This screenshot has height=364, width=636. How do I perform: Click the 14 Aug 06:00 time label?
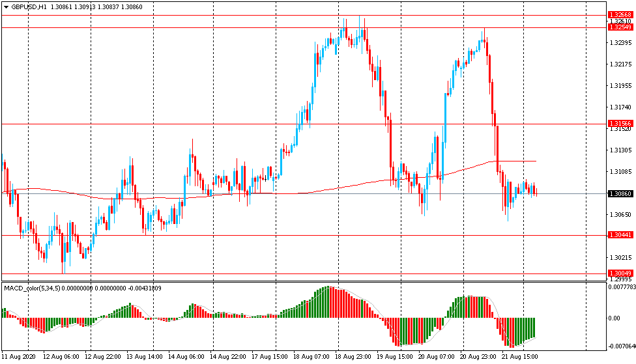pos(186,357)
